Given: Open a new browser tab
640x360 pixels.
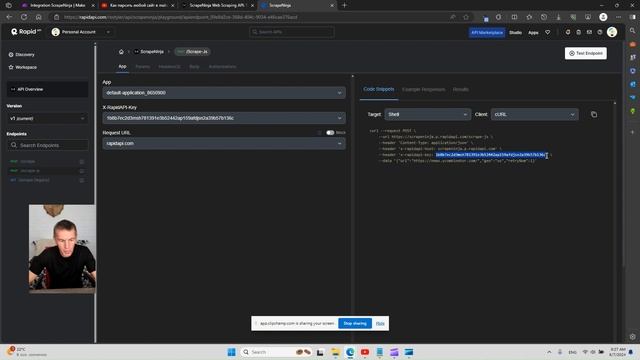Looking at the screenshot, I should [x=344, y=5].
